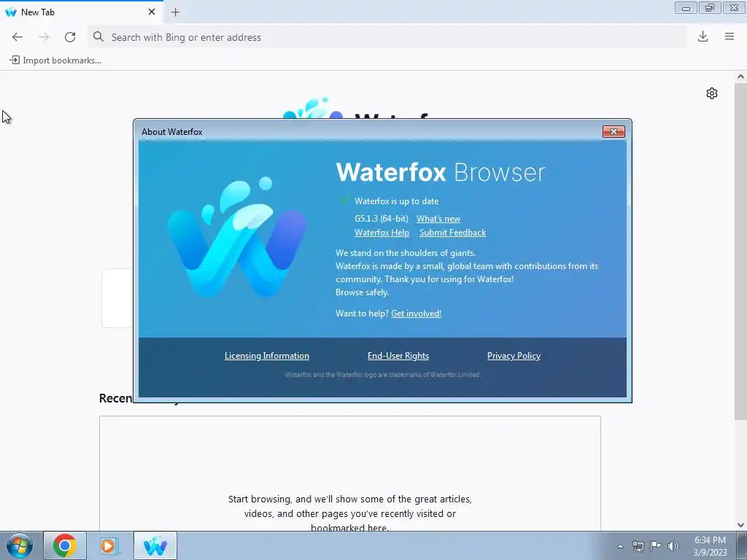
Task: Open new tab page settings gear
Action: pyautogui.click(x=712, y=93)
